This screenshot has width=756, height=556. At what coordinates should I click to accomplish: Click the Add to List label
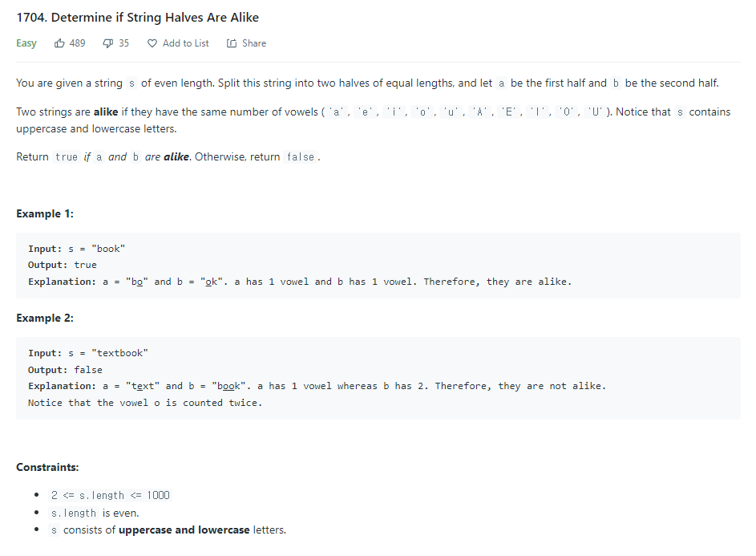[x=186, y=43]
